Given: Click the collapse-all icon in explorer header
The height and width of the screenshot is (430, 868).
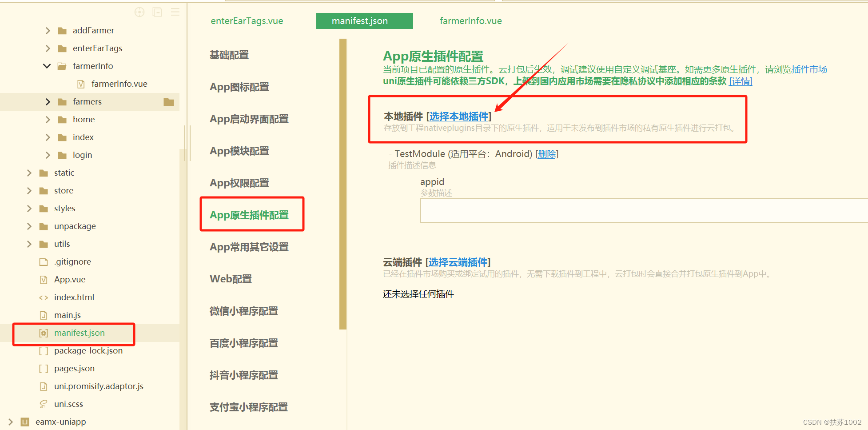Looking at the screenshot, I should (157, 12).
